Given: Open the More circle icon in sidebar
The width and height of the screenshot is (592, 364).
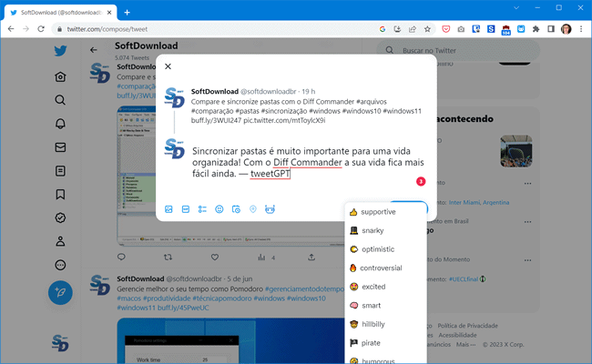Looking at the screenshot, I should (x=60, y=265).
